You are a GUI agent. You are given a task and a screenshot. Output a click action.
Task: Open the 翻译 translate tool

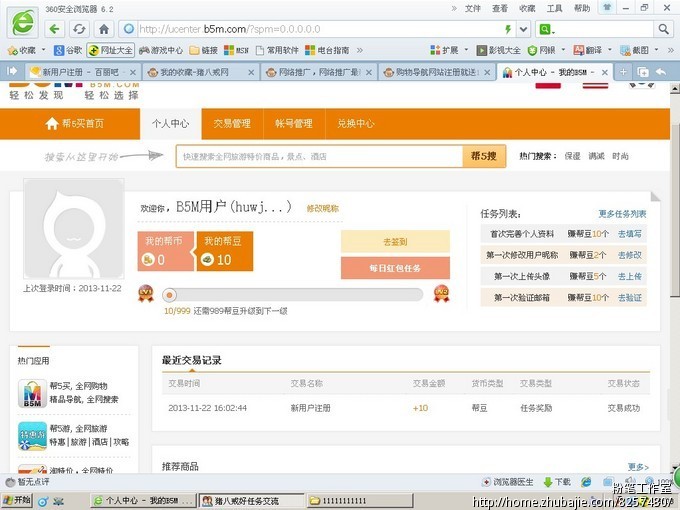[x=588, y=50]
